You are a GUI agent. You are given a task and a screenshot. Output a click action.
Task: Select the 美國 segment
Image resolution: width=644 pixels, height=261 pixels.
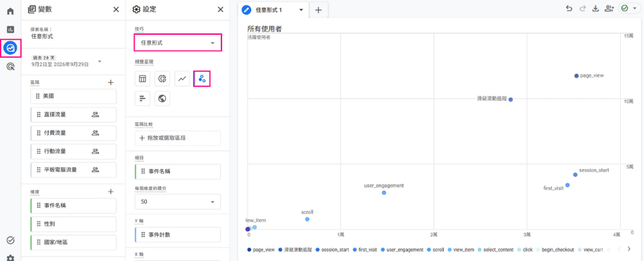[x=73, y=96]
